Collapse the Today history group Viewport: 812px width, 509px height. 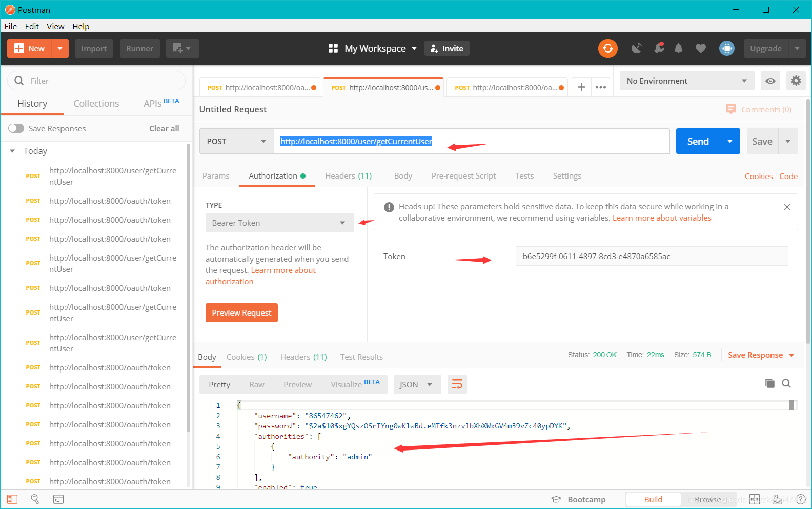(12, 151)
